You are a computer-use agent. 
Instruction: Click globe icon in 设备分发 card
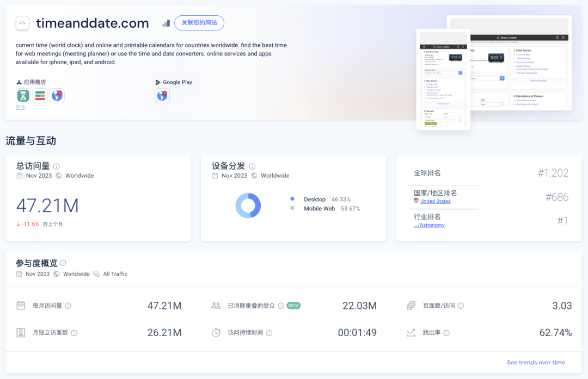coord(254,176)
